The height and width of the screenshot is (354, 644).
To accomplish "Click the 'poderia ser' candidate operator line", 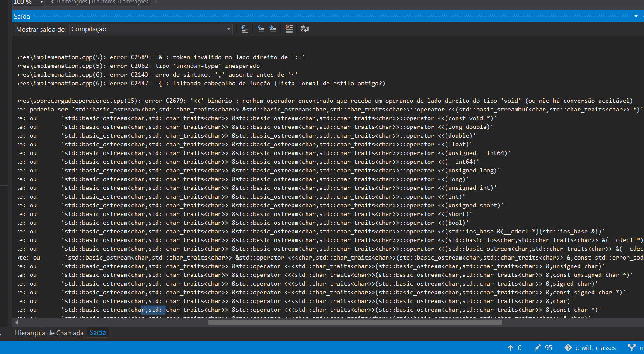I will (330, 109).
